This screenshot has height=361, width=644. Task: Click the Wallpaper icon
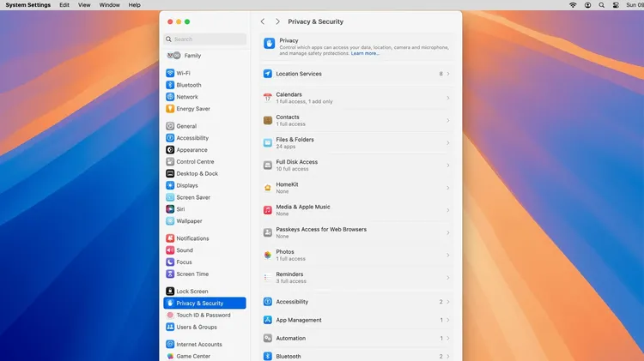pos(170,221)
